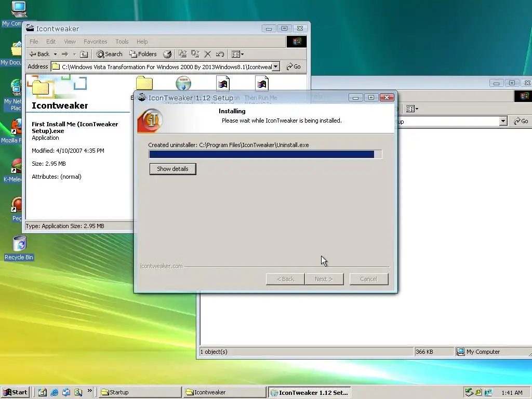The height and width of the screenshot is (399, 532).
Task: Open the Favorites menu
Action: tap(96, 42)
